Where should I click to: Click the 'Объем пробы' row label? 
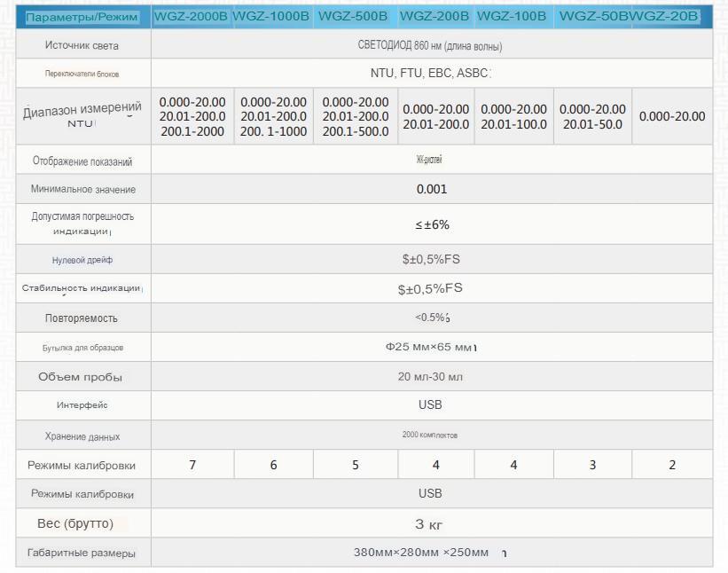coord(80,377)
